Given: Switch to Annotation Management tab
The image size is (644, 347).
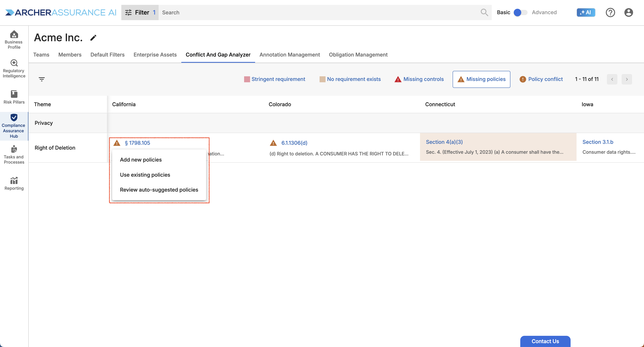Looking at the screenshot, I should coord(290,55).
